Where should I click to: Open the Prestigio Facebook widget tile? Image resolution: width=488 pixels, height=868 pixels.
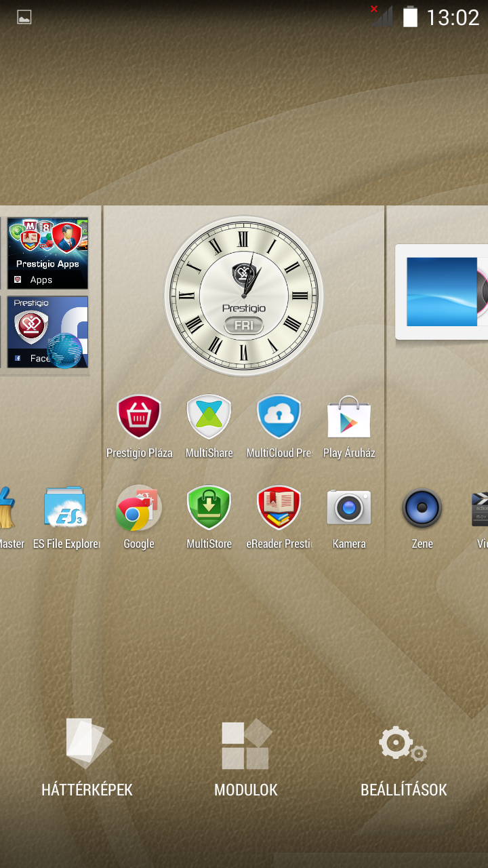pos(47,332)
